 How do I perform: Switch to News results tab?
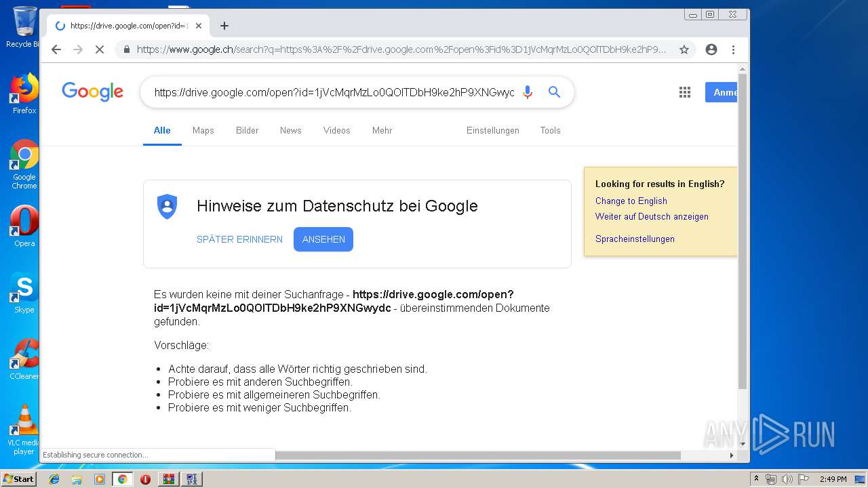(x=290, y=130)
